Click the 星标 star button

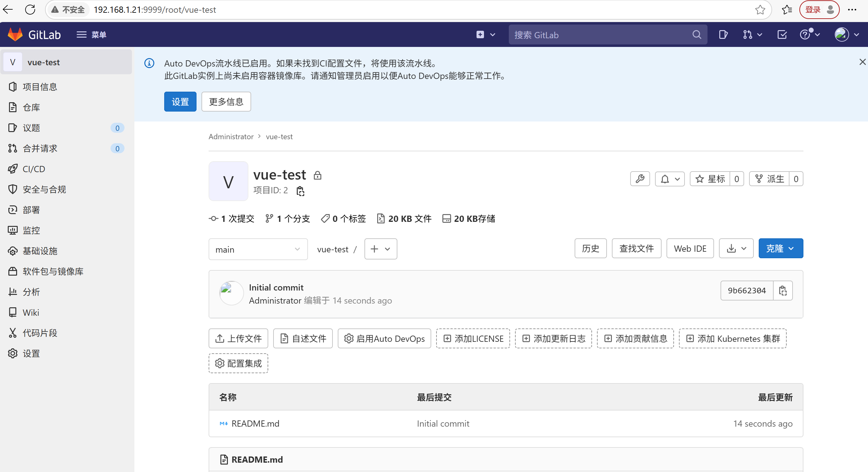(710, 179)
